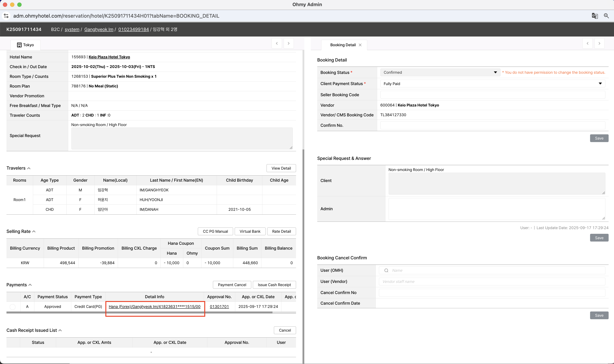Click right panel's previous tab arrow
614x364 pixels.
[588, 43]
